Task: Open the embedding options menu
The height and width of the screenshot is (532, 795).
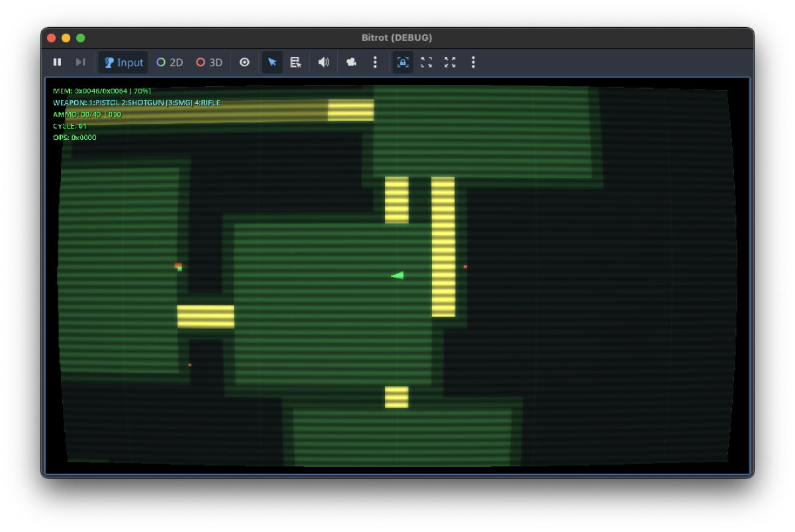Action: tap(473, 62)
